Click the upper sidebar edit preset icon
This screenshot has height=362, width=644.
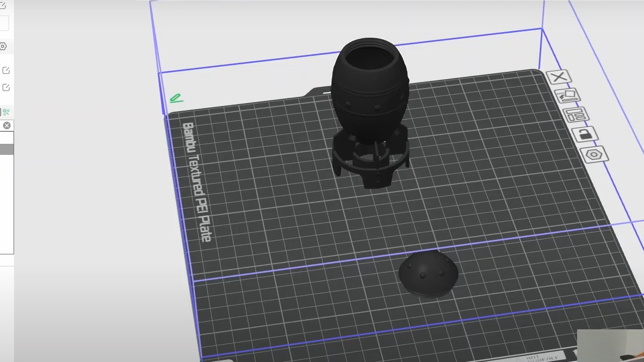6,70
